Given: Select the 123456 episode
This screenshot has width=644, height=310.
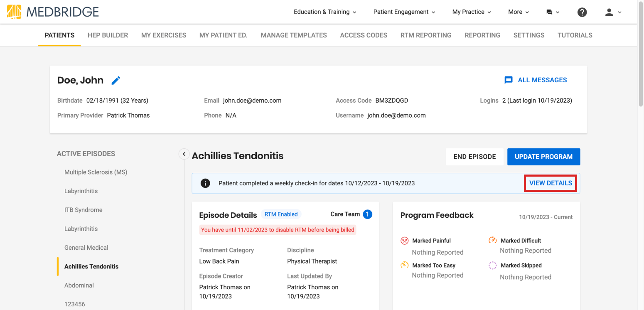Looking at the screenshot, I should coord(74,304).
